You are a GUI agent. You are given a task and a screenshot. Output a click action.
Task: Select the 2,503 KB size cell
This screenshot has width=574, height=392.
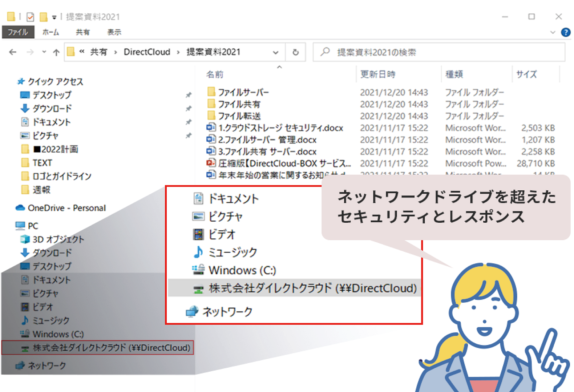pos(538,128)
